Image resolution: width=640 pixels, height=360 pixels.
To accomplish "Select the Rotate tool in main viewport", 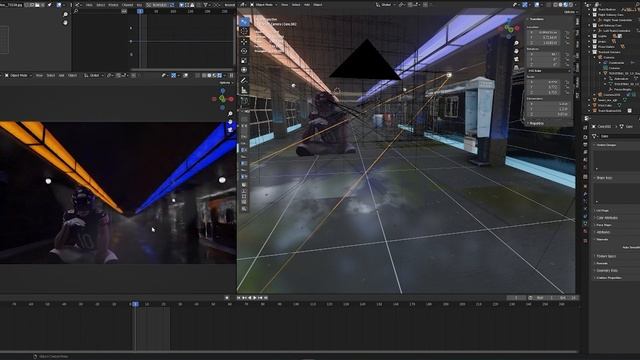I will click(244, 51).
